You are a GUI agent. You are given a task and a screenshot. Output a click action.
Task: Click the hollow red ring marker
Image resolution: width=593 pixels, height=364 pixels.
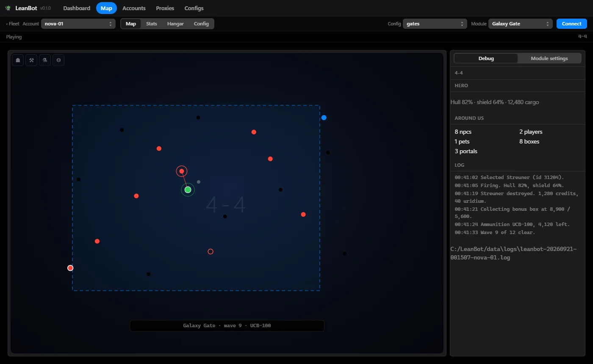pyautogui.click(x=211, y=251)
